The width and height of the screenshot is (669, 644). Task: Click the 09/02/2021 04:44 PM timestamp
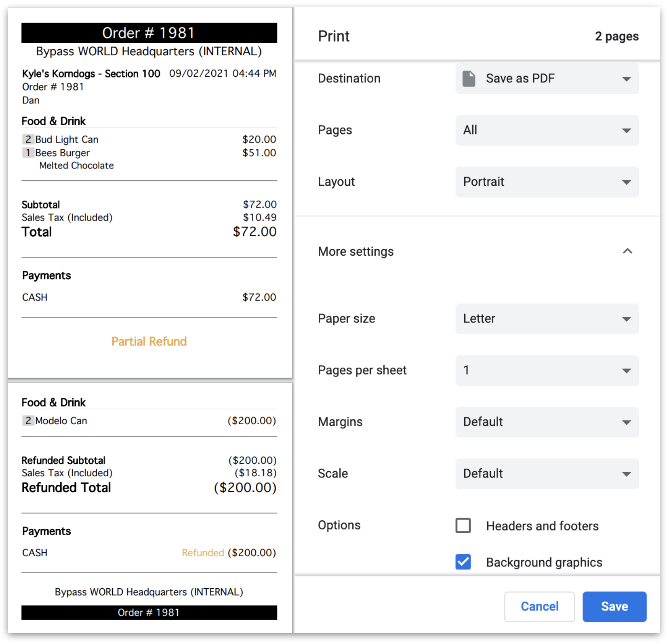[223, 73]
